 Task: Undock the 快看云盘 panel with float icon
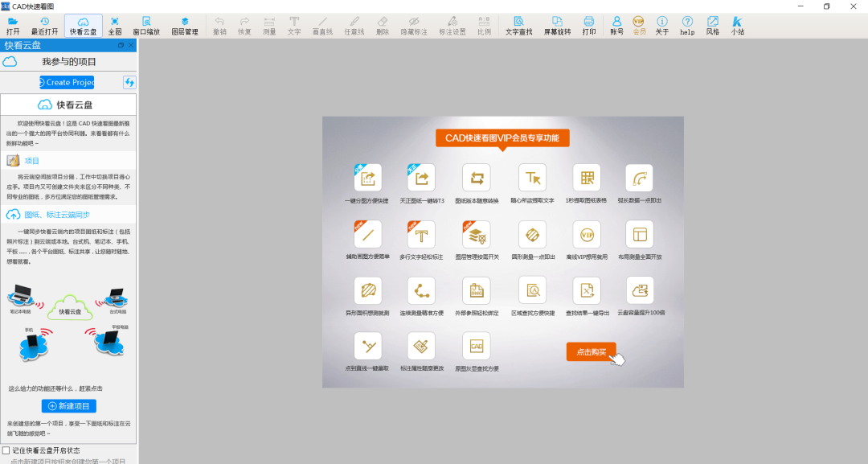(x=121, y=45)
